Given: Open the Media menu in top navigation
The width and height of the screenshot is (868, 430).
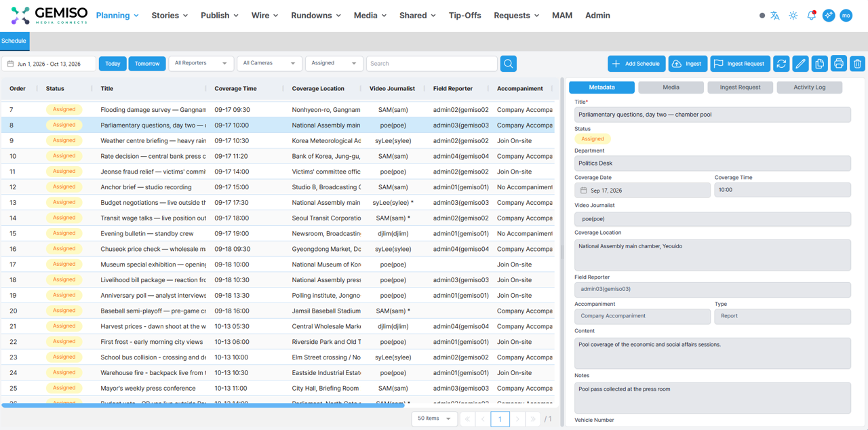Looking at the screenshot, I should [x=370, y=16].
